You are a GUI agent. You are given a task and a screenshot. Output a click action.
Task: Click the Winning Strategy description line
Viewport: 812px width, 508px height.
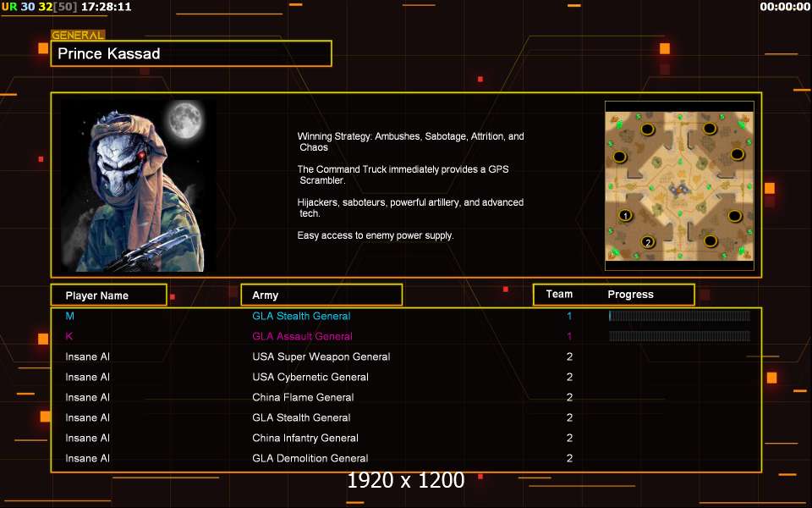411,141
